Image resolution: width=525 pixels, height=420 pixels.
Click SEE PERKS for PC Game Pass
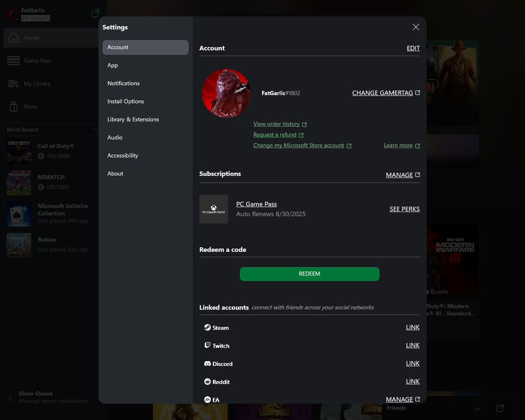pos(404,209)
